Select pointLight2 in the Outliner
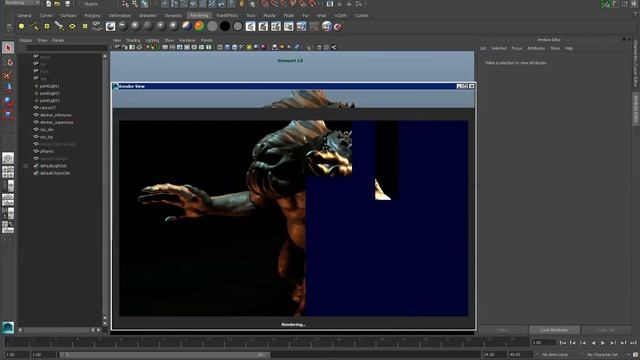This screenshot has height=360, width=640. click(x=49, y=93)
